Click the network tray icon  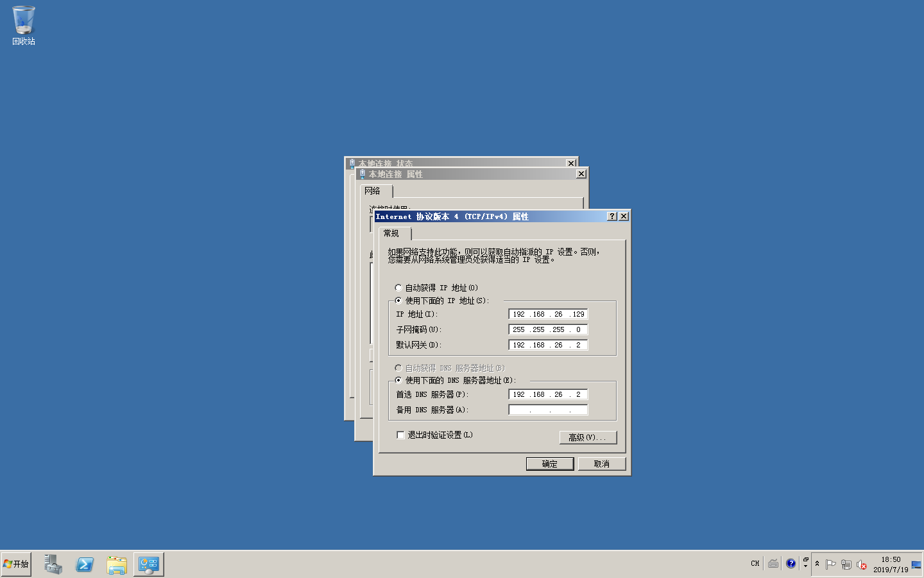[x=846, y=565]
